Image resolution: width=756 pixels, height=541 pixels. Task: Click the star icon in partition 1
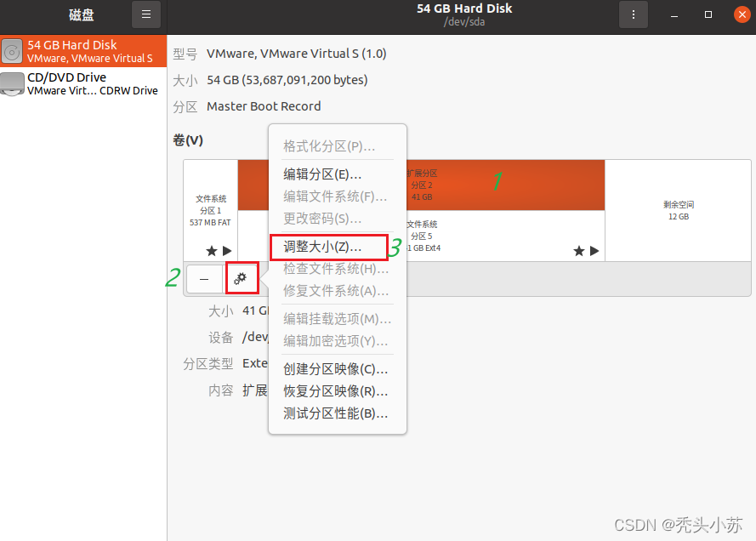coord(211,251)
